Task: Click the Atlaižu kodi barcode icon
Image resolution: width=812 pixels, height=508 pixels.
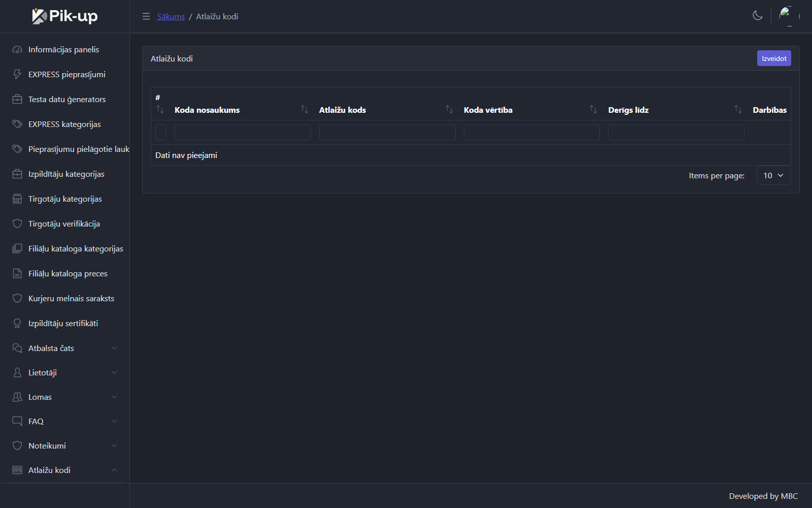Action: tap(17, 470)
